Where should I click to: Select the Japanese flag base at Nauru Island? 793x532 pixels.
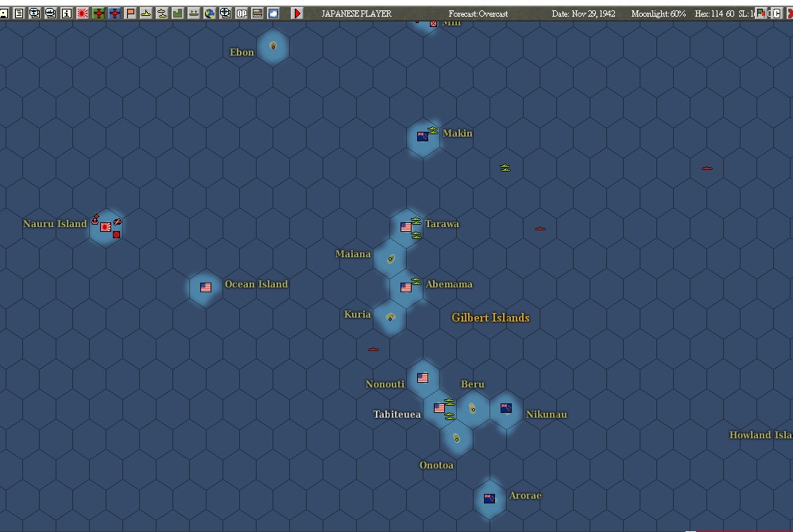[x=105, y=227]
